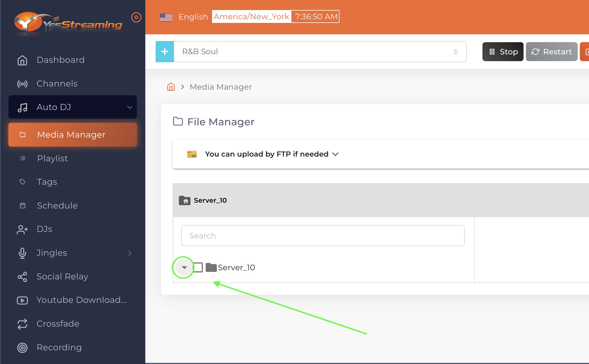Click the Auto DJ music note icon
The image size is (589, 364).
(x=22, y=107)
